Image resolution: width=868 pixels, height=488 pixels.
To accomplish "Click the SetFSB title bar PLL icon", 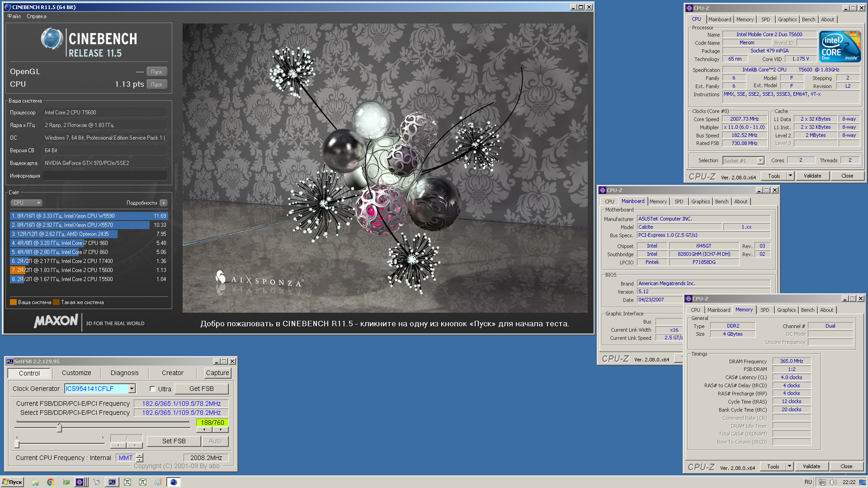I will click(10, 361).
